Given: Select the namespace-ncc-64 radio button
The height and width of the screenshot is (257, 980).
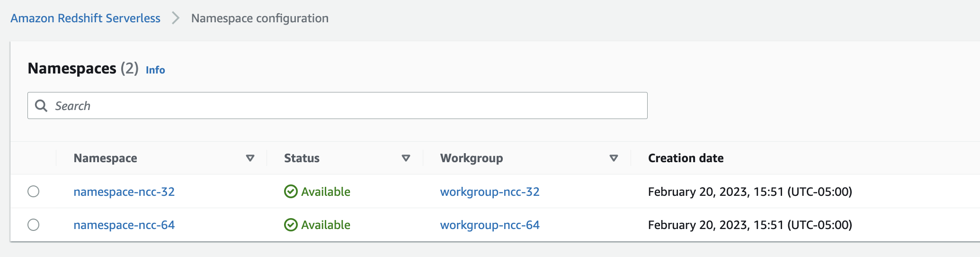Looking at the screenshot, I should tap(33, 225).
